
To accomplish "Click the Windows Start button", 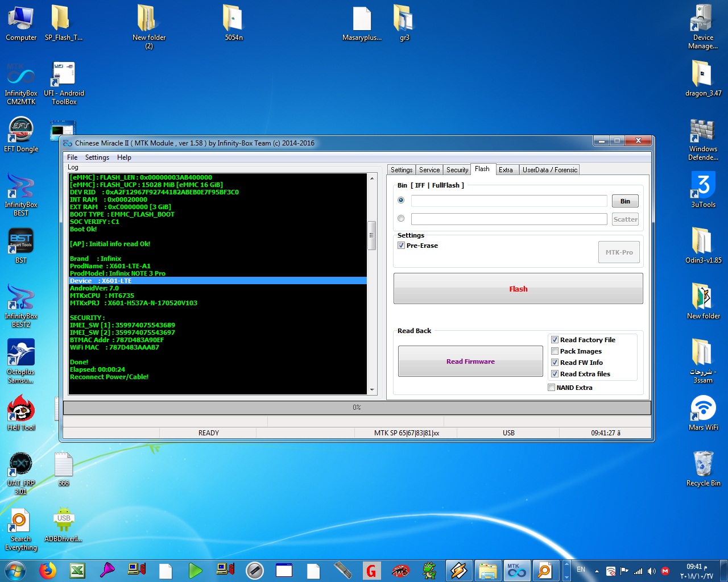I will click(15, 570).
